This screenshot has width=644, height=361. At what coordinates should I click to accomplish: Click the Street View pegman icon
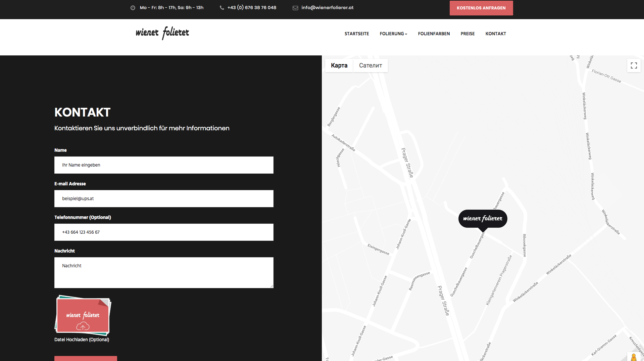[x=634, y=357]
